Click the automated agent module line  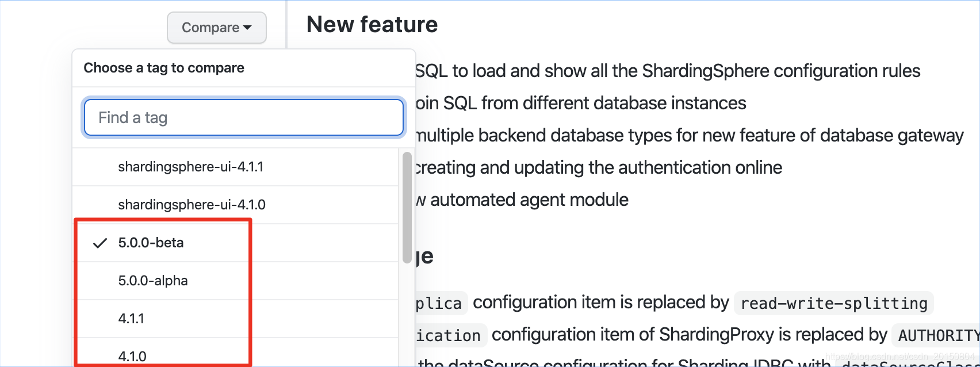click(522, 200)
